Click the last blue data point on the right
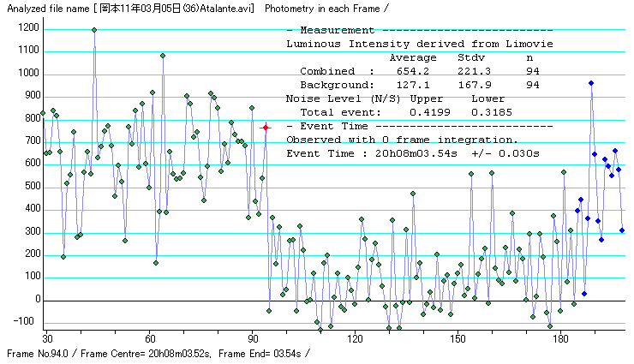 622,230
